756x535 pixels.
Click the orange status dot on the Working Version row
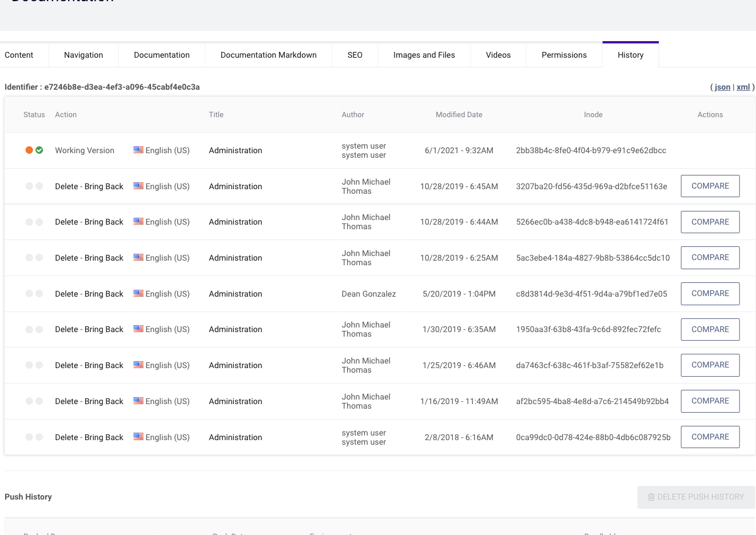pyautogui.click(x=29, y=150)
